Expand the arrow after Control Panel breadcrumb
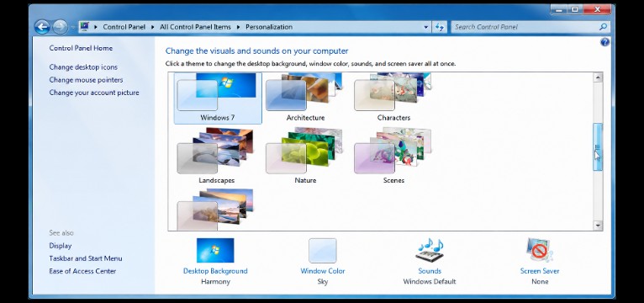Screen dimensions: 644x303 (152, 27)
